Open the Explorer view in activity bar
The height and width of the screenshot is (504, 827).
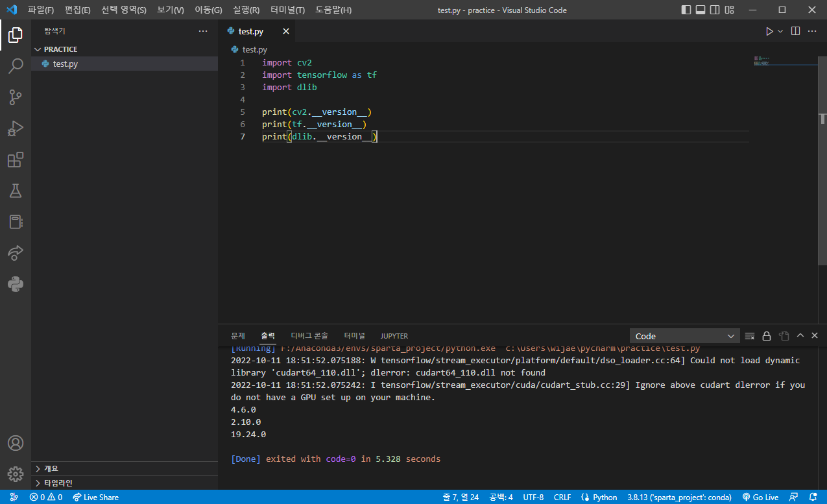tap(16, 35)
